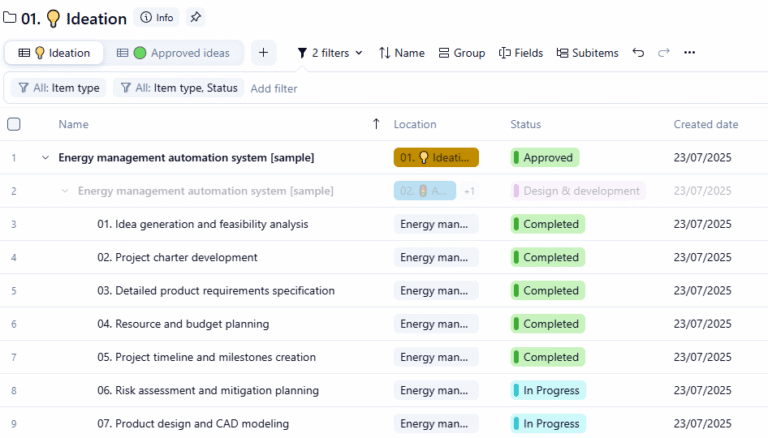This screenshot has width=768, height=438.
Task: Open 05. Project timeline and milestones creation
Action: tap(206, 357)
